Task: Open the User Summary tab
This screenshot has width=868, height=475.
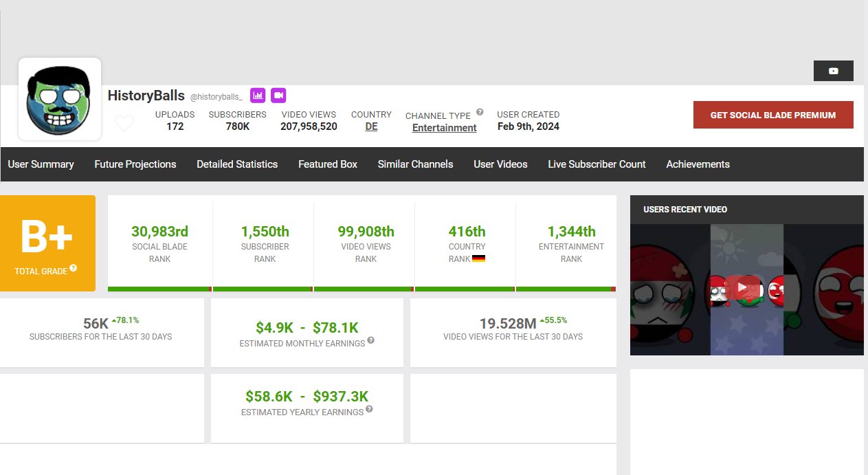Action: [x=41, y=164]
